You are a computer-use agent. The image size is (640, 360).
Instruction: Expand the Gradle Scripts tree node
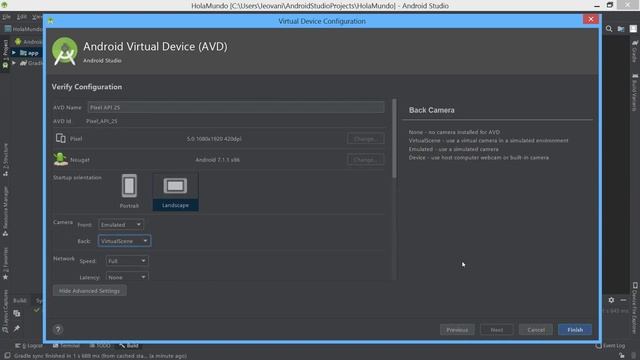[x=14, y=63]
